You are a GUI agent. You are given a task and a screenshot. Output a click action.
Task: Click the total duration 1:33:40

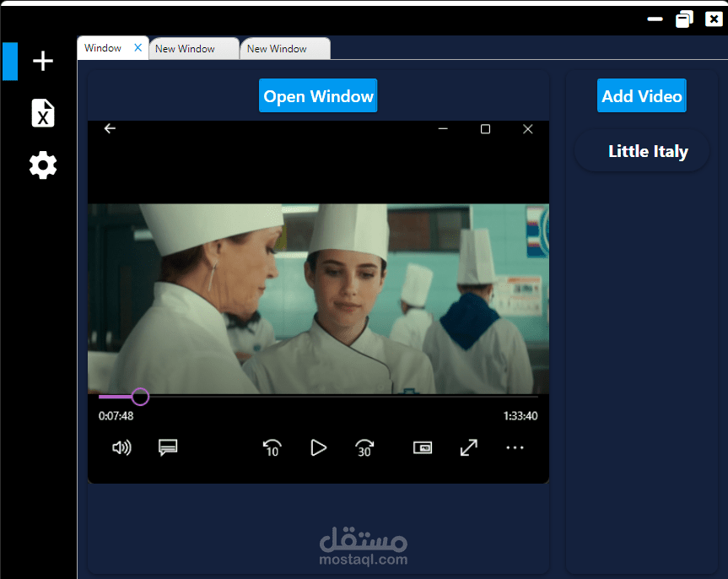point(520,416)
